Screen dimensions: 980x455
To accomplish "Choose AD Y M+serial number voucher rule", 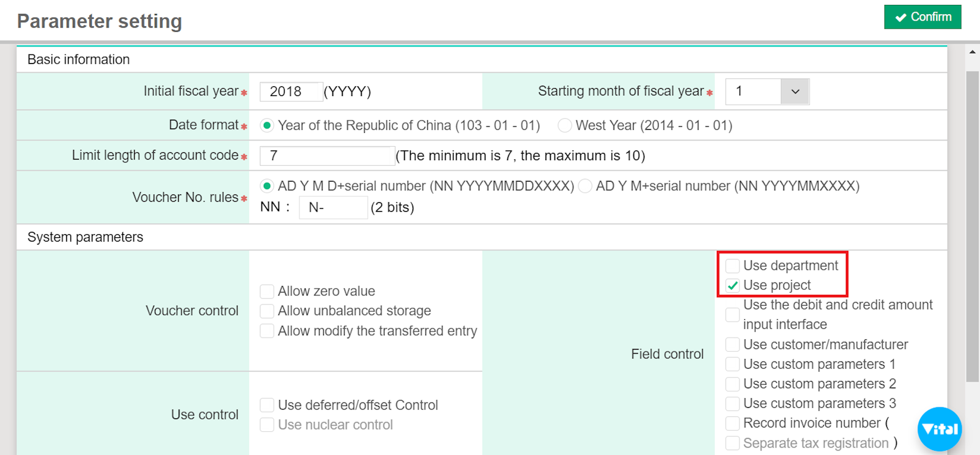I will 585,186.
